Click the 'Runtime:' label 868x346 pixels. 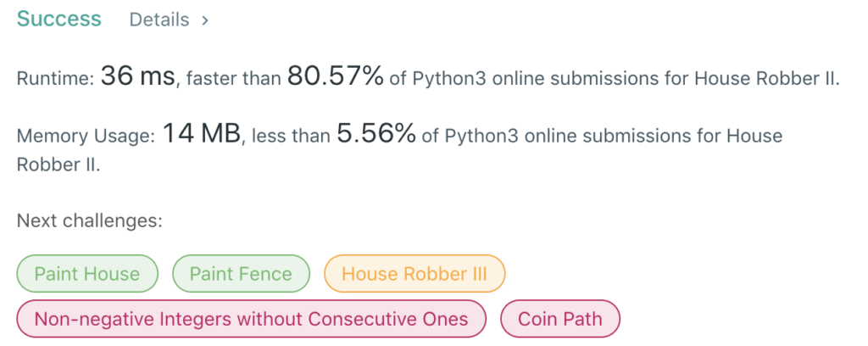click(x=55, y=80)
